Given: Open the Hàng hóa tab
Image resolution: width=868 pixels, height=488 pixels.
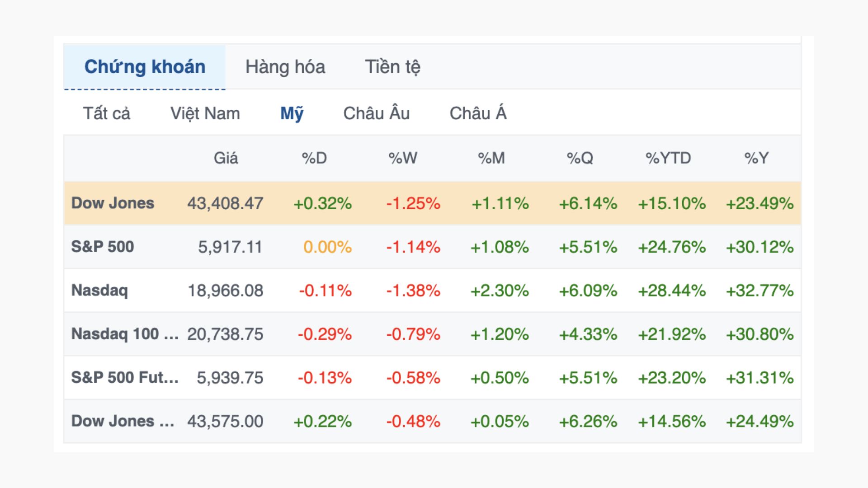Looking at the screenshot, I should tap(285, 67).
